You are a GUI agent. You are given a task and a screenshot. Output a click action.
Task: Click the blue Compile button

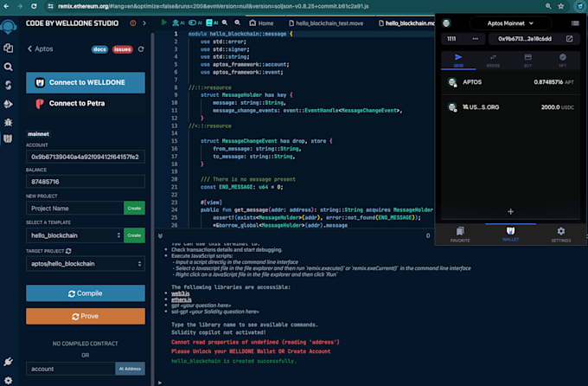pos(86,293)
